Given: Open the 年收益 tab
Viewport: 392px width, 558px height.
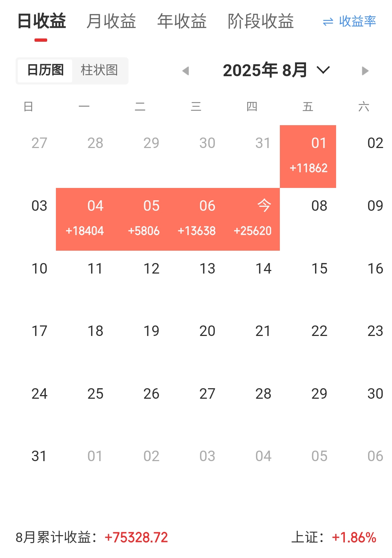Looking at the screenshot, I should [x=182, y=21].
